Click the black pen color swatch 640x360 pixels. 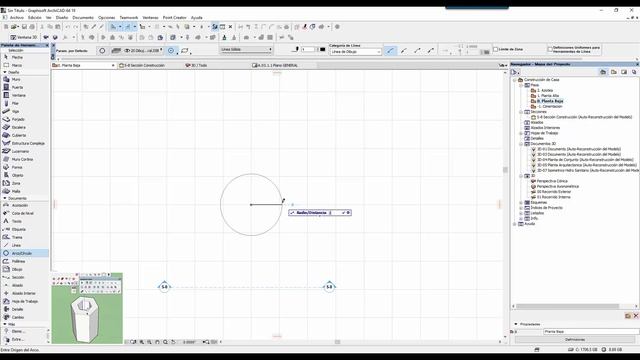click(x=322, y=49)
